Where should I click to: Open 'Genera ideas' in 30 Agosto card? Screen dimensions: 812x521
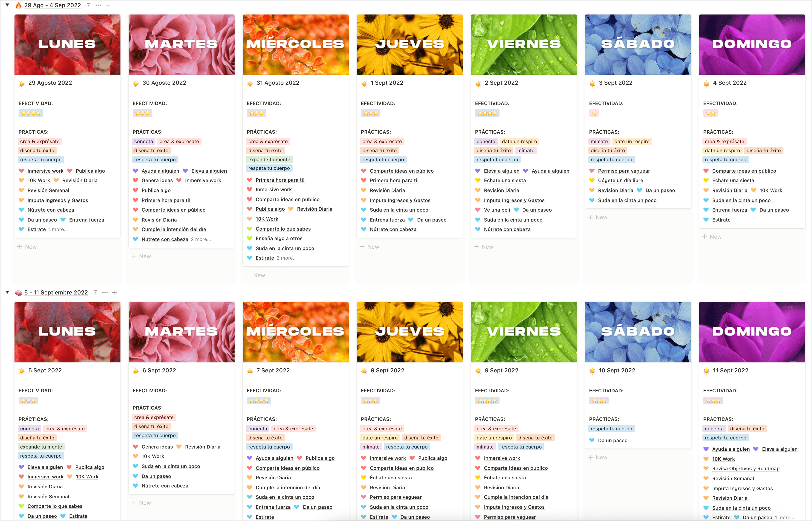click(x=157, y=180)
